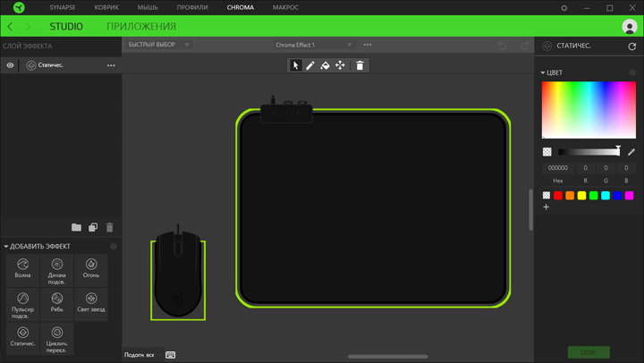
Task: Select the pen drawing tool
Action: tap(310, 65)
